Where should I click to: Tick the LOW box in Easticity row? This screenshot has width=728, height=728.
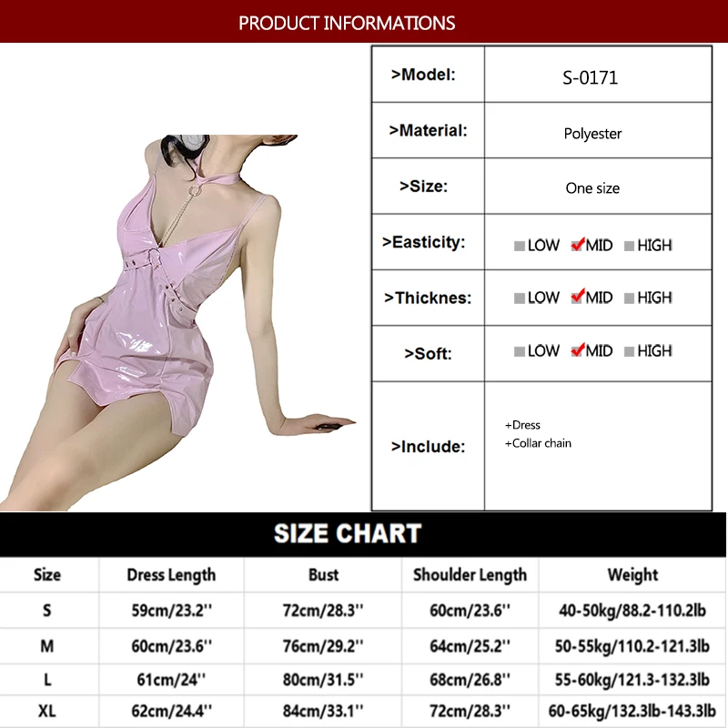click(x=520, y=246)
